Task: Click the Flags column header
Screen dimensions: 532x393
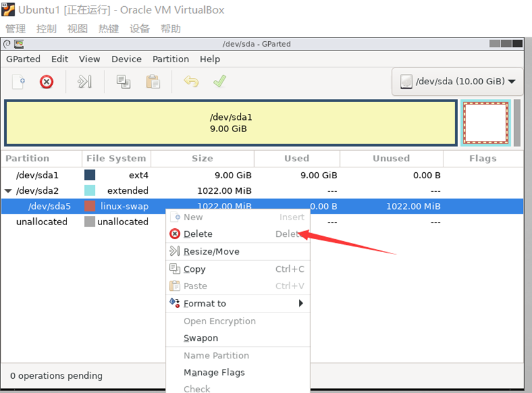Action: point(483,159)
